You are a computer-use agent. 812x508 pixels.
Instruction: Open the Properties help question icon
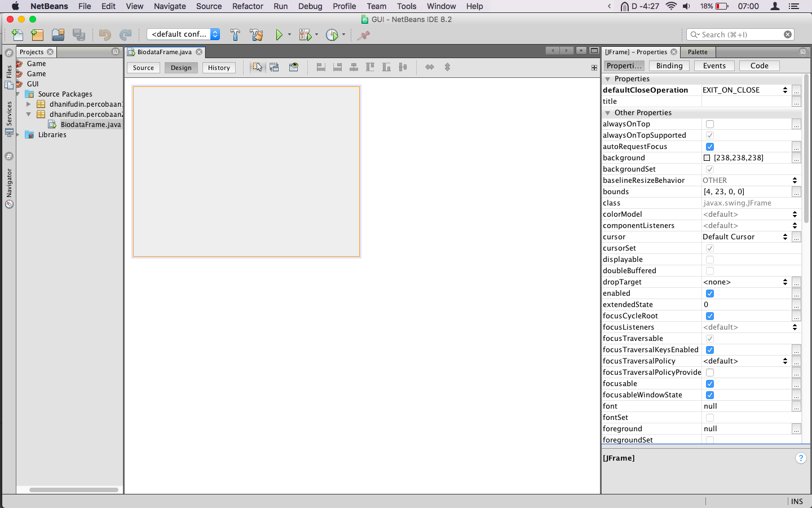coord(801,458)
